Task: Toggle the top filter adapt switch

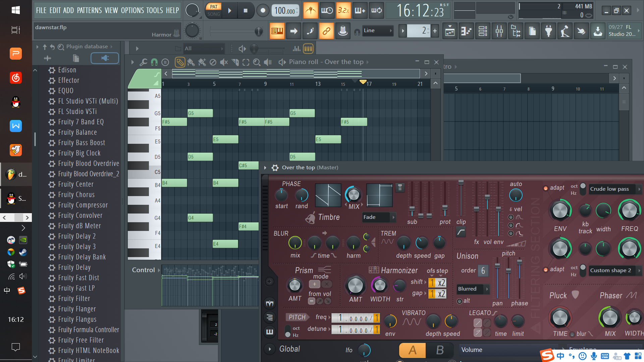Action: [546, 188]
